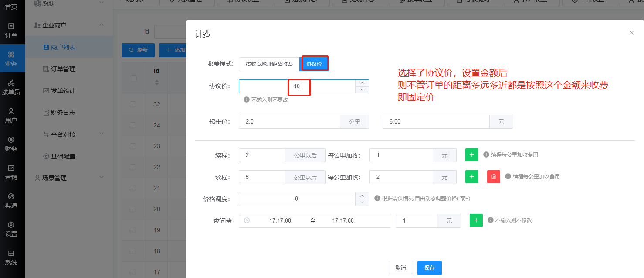Click info icon beside 不输入则不更改 hint
The image size is (644, 278).
click(x=247, y=100)
